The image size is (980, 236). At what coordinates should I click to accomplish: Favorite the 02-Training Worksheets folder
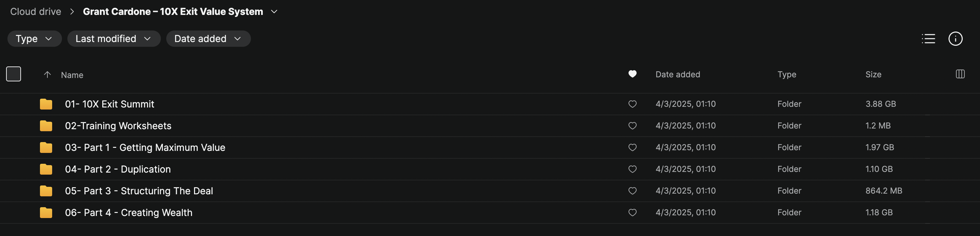coord(632,126)
